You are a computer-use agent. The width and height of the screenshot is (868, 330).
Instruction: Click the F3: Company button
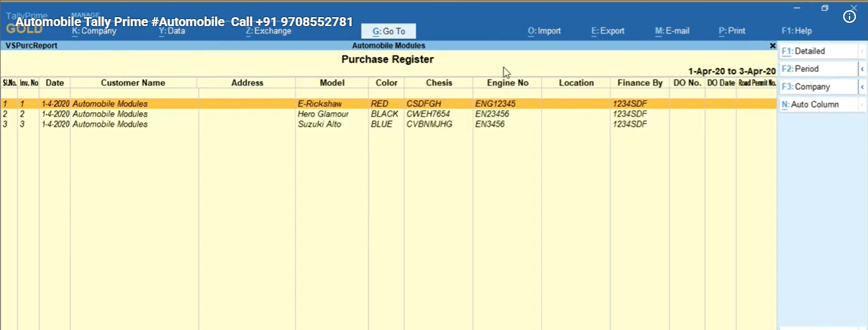(x=818, y=86)
